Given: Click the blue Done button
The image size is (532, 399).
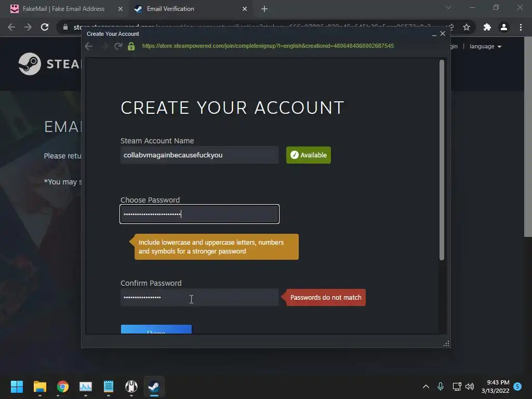Looking at the screenshot, I should (x=156, y=329).
